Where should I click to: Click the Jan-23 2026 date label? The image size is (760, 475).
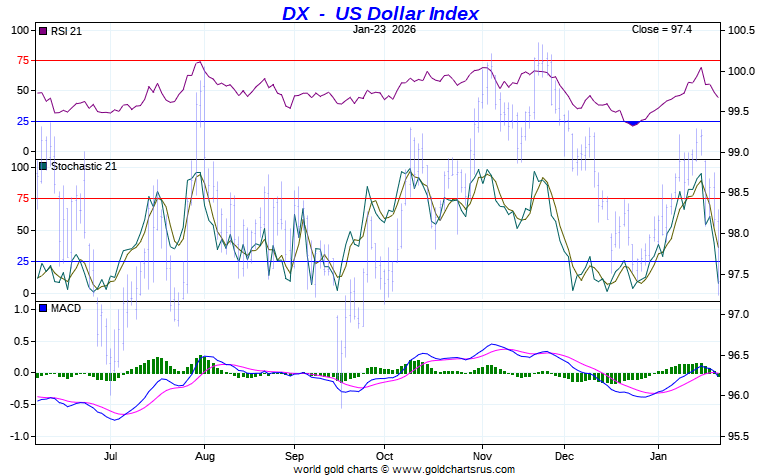385,29
